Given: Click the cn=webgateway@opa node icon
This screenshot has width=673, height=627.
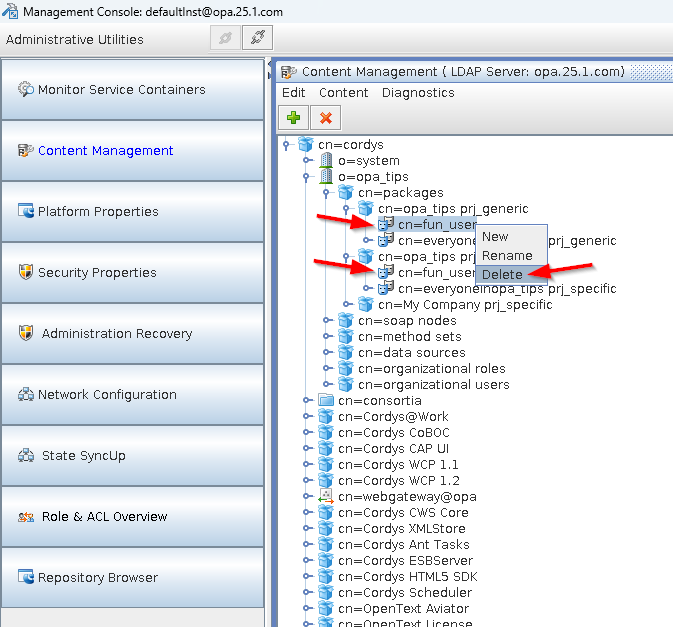Looking at the screenshot, I should click(x=326, y=497).
